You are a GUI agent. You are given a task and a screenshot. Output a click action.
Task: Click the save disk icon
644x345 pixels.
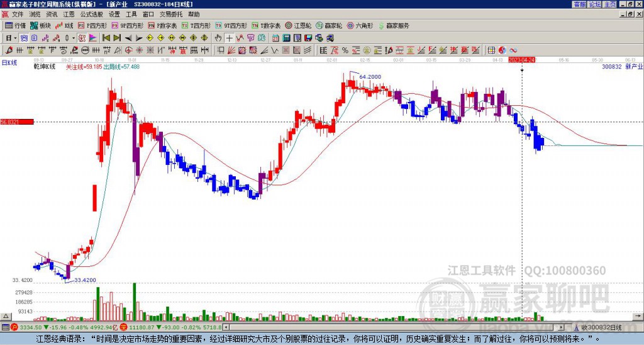[x=308, y=38]
